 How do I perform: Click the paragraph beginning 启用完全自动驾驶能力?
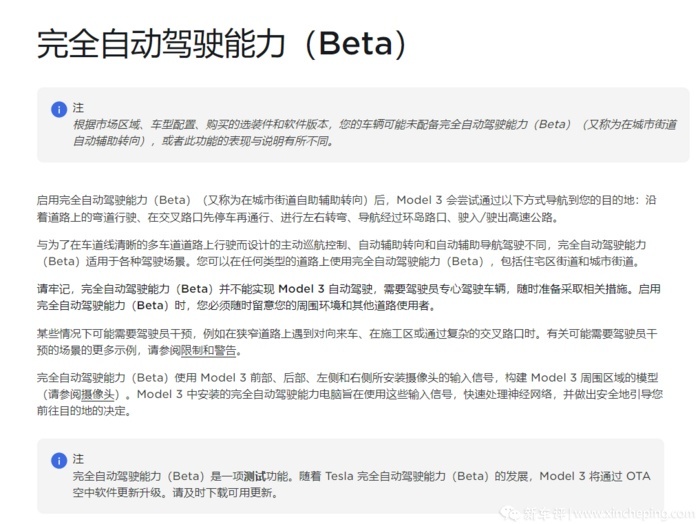[x=346, y=208]
